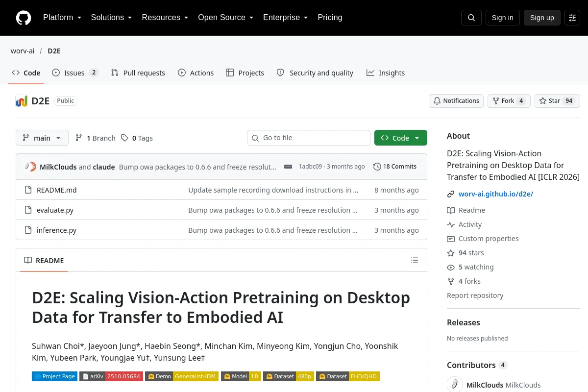Click the Activity pulse icon
Image resolution: width=588 pixels, height=392 pixels.
pyautogui.click(x=451, y=224)
